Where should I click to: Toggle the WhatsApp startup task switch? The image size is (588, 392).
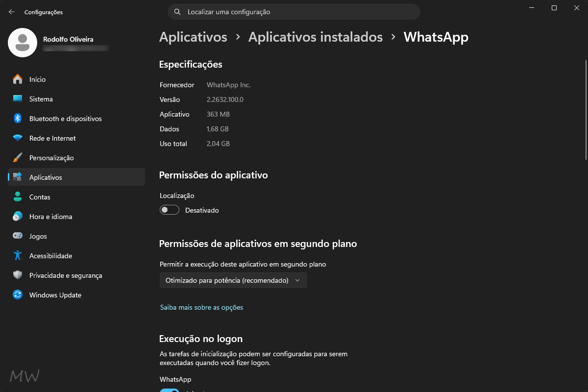click(170, 391)
